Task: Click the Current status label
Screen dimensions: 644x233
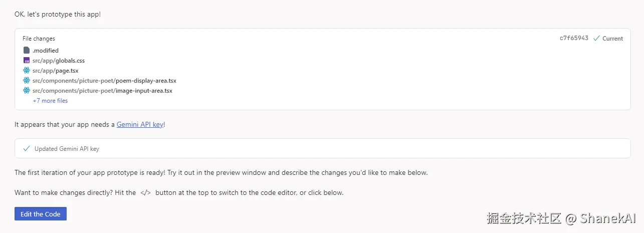Action: pos(612,39)
